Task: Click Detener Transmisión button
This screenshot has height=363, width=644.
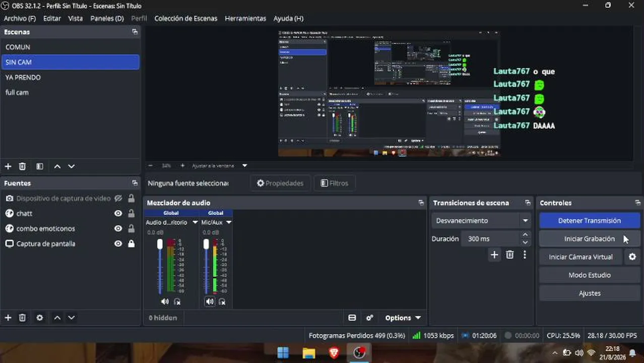Action: point(590,221)
